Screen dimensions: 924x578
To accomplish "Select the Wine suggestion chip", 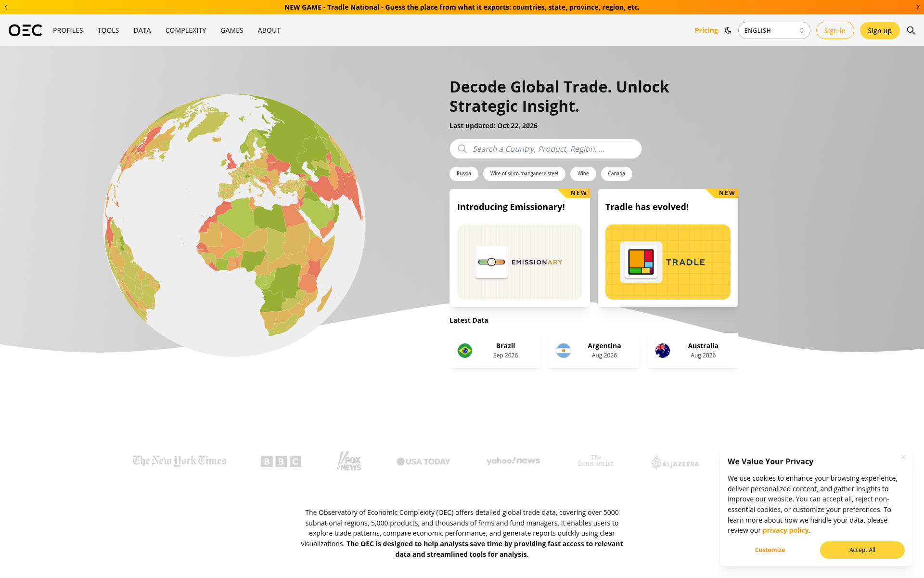I will pos(583,174).
